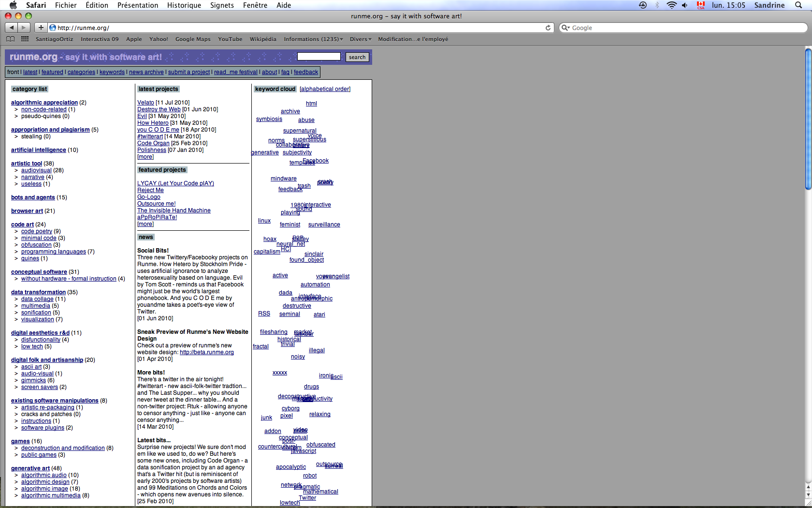Open the YouTube bookmark
The height and width of the screenshot is (508, 812).
tap(230, 39)
